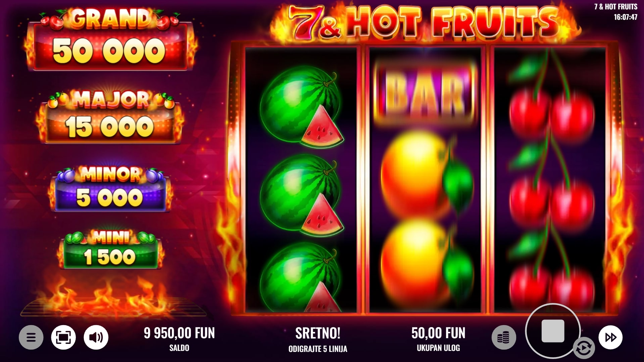
Task: Select the Mini 1 500 jackpot panel
Action: coord(110,250)
